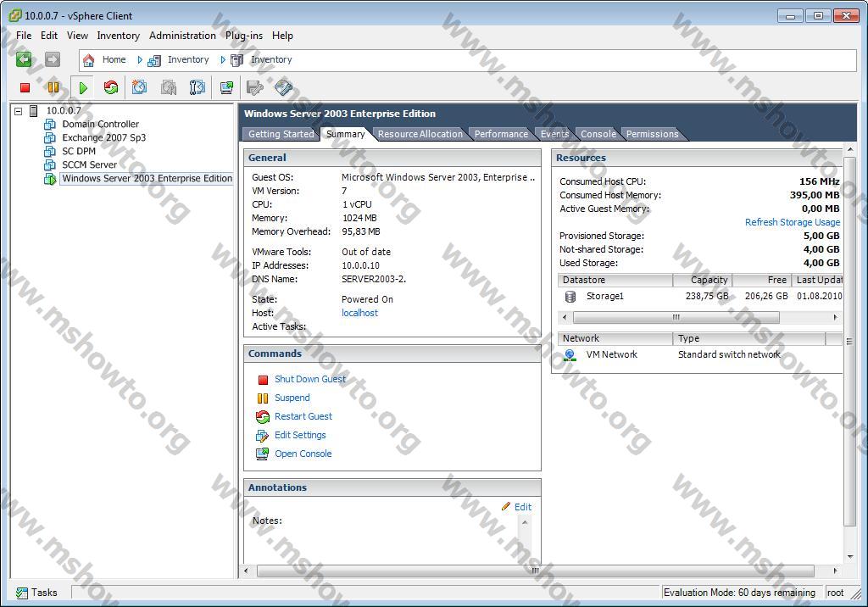
Task: Click the red Power Off toolbar button
Action: [x=25, y=87]
